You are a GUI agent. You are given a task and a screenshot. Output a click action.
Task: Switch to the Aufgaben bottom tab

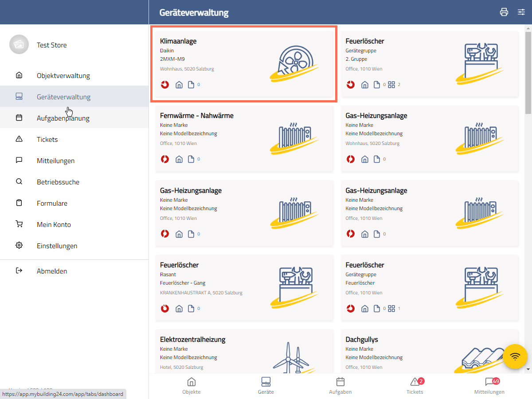click(340, 386)
